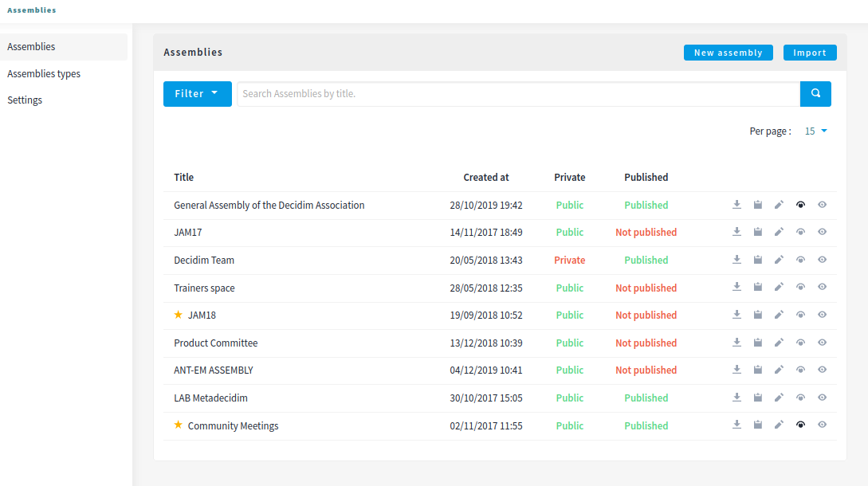Screen dimensions: 868x486
Task: Select Assemblies in the left sidebar
Action: tap(31, 47)
